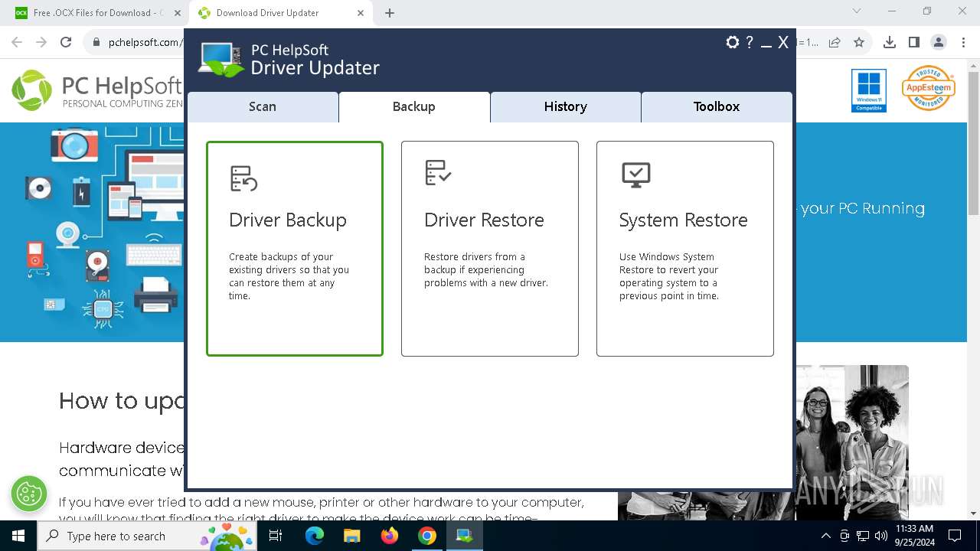Open the taskbar clock and date
The width and height of the screenshot is (980, 551).
click(x=914, y=536)
